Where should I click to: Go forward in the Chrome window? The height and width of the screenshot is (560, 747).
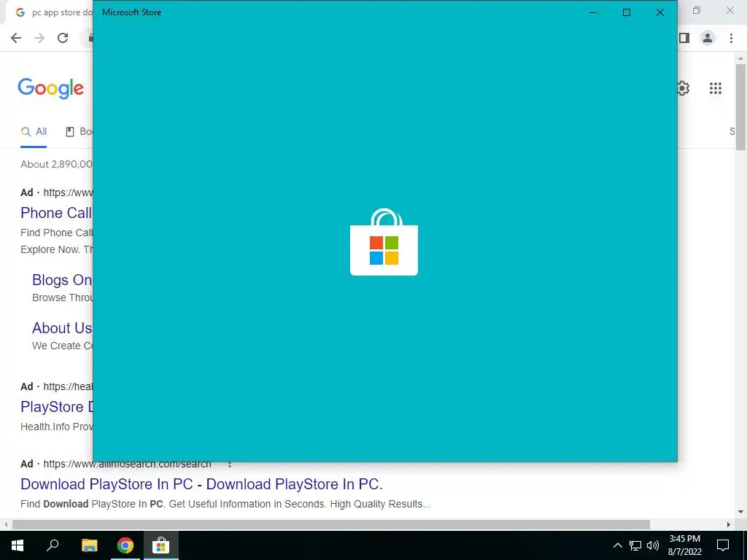(39, 38)
